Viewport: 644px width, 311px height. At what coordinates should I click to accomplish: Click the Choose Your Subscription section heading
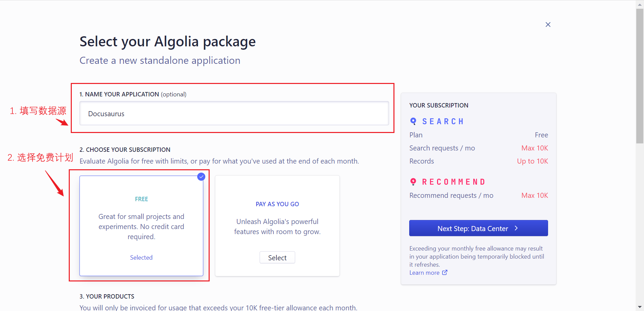(125, 149)
